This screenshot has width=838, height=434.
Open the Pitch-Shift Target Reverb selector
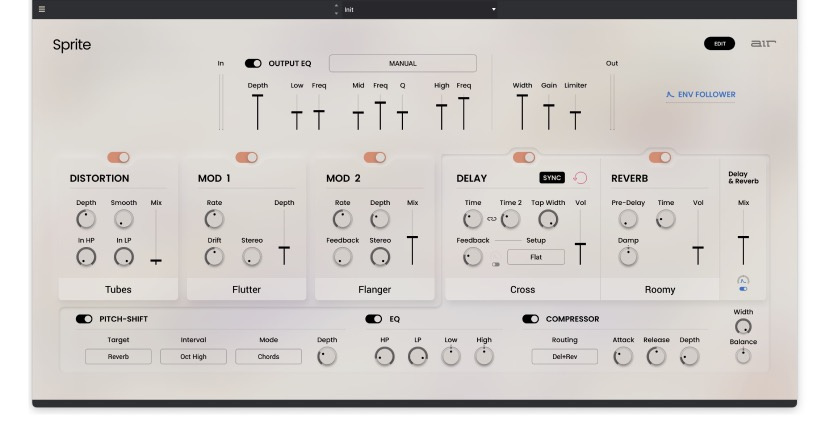coord(118,356)
